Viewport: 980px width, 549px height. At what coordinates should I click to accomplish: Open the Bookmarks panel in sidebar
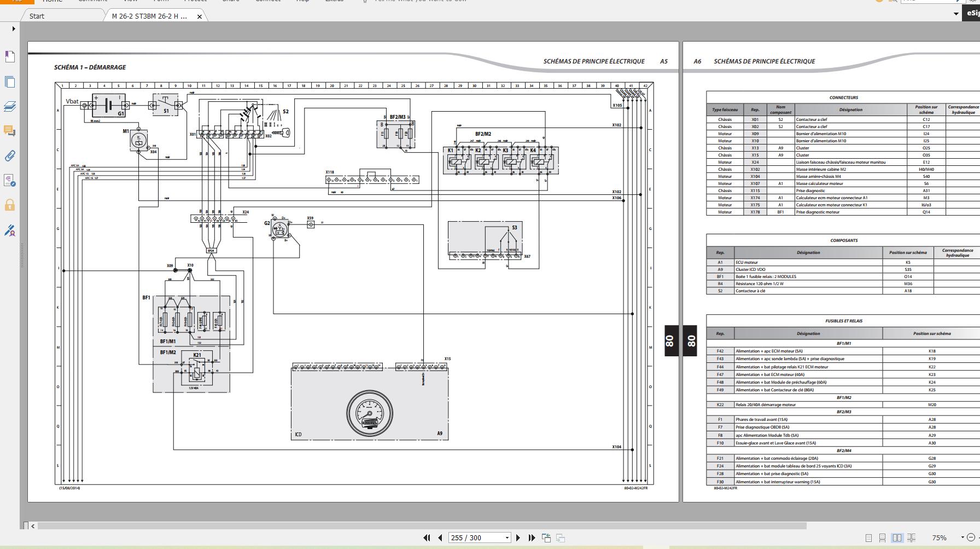click(x=9, y=56)
